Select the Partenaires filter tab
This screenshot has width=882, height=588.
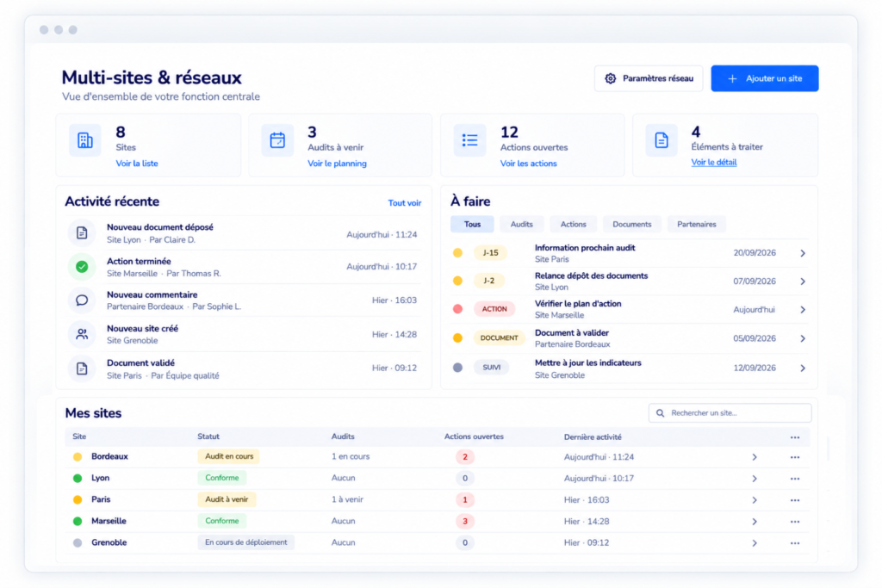point(696,225)
